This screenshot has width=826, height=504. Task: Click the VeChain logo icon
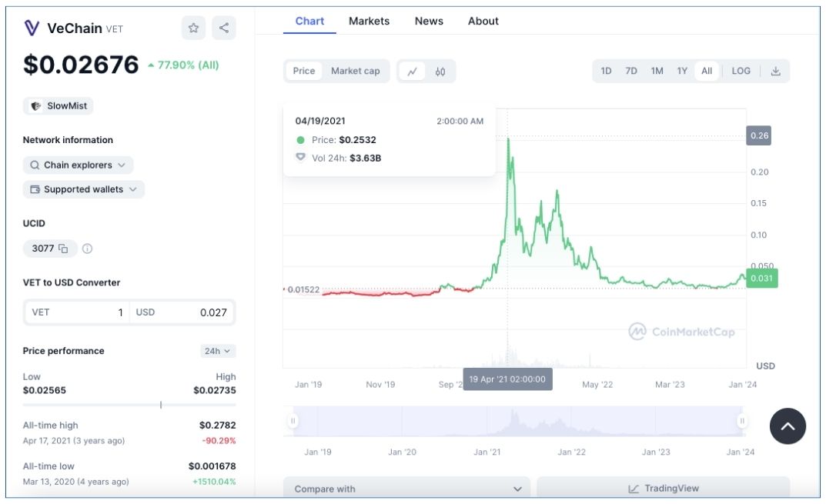tap(32, 28)
